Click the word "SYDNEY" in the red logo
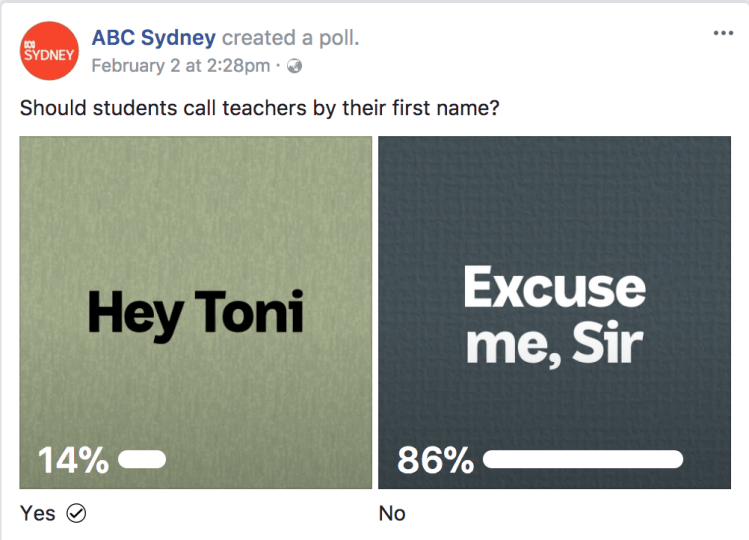 (49, 56)
